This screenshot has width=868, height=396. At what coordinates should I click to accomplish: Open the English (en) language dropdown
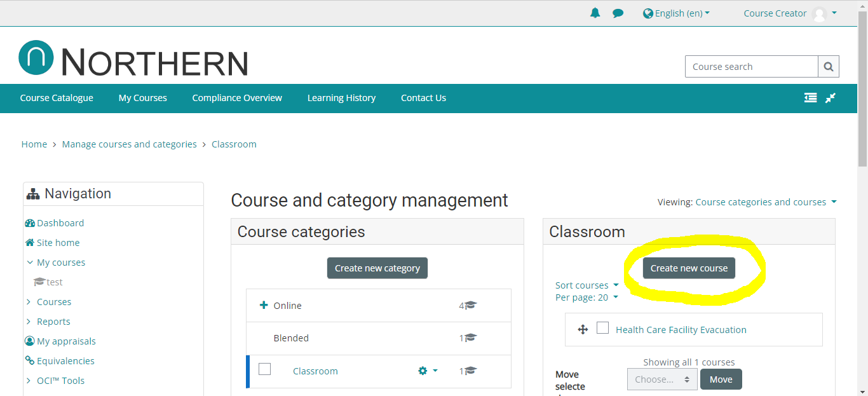coord(676,13)
